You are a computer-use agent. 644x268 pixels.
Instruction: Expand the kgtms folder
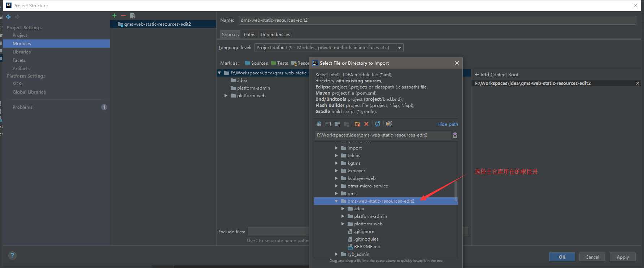(x=336, y=163)
